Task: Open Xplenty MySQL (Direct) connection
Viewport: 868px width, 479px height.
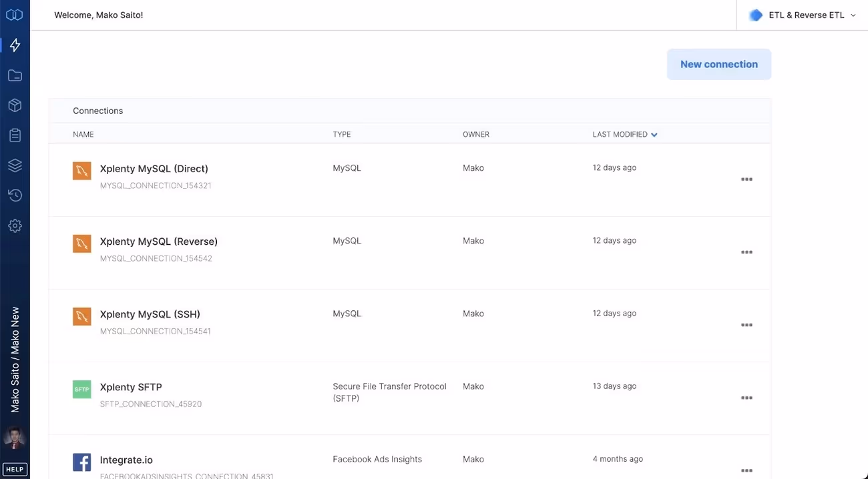Action: coord(154,169)
